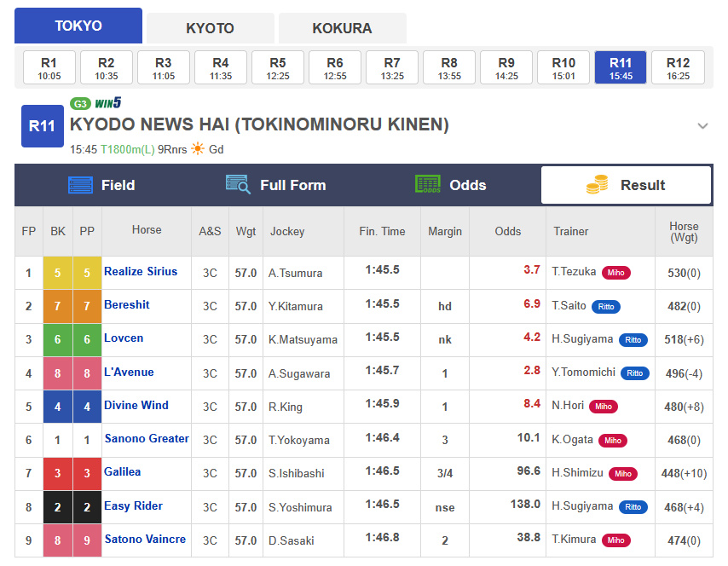728x566 pixels.
Task: Open horse Sanono Greater profile
Action: pyautogui.click(x=147, y=439)
